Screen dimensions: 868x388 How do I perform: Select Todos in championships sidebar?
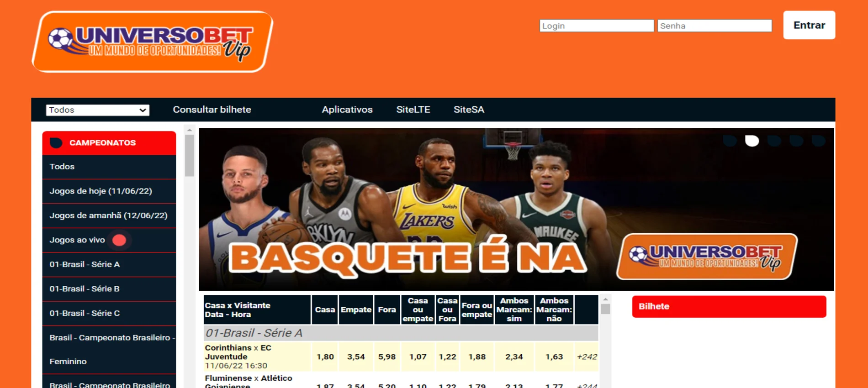[109, 167]
